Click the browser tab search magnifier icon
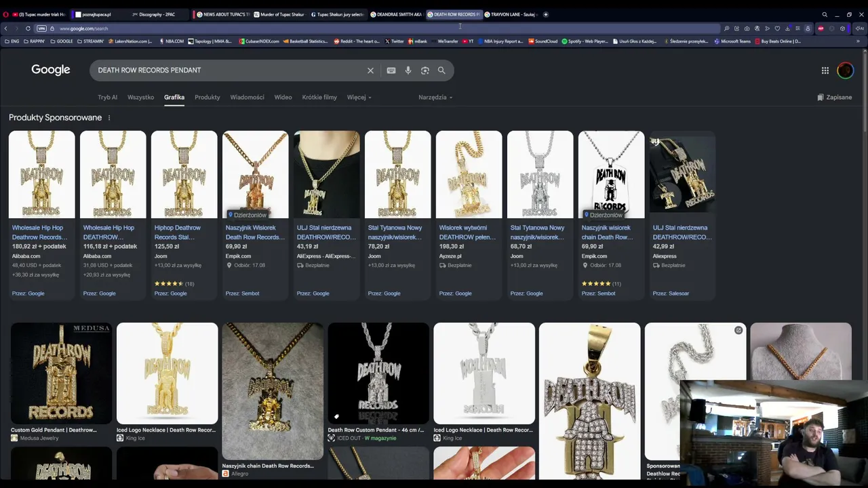The width and height of the screenshot is (868, 488). (825, 14)
